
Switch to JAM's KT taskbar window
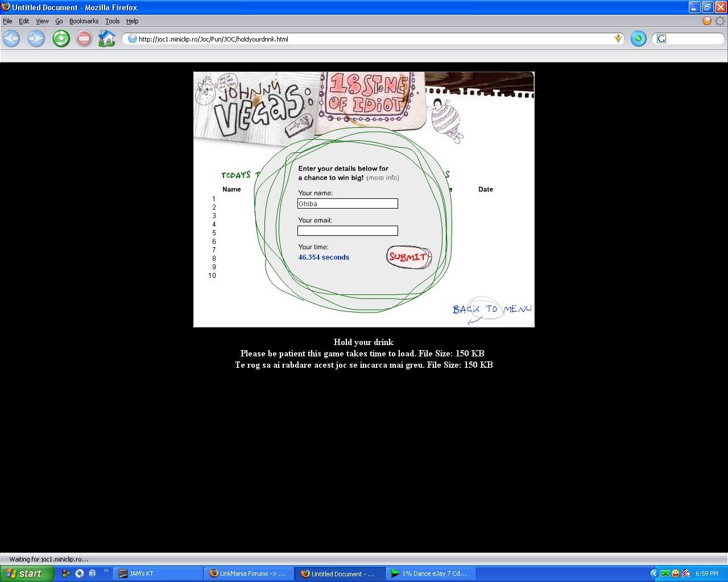(x=158, y=573)
